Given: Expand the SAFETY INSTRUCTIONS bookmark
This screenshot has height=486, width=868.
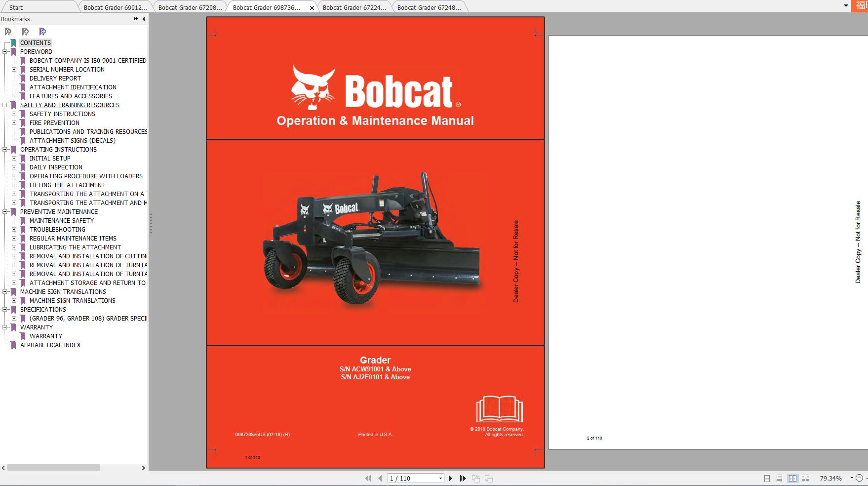Looking at the screenshot, I should click(14, 114).
